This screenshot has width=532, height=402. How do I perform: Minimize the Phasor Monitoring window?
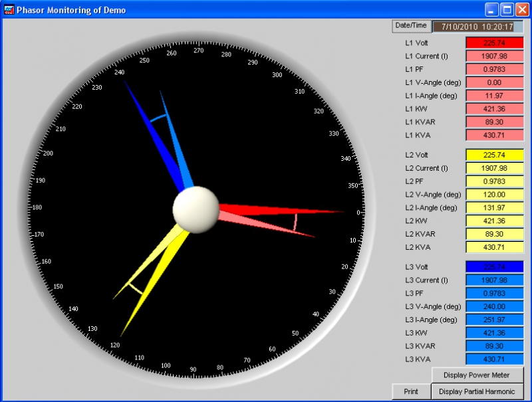click(x=491, y=10)
